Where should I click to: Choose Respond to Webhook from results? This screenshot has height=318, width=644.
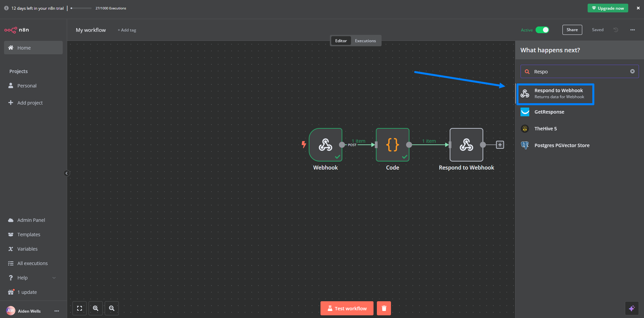coord(555,93)
